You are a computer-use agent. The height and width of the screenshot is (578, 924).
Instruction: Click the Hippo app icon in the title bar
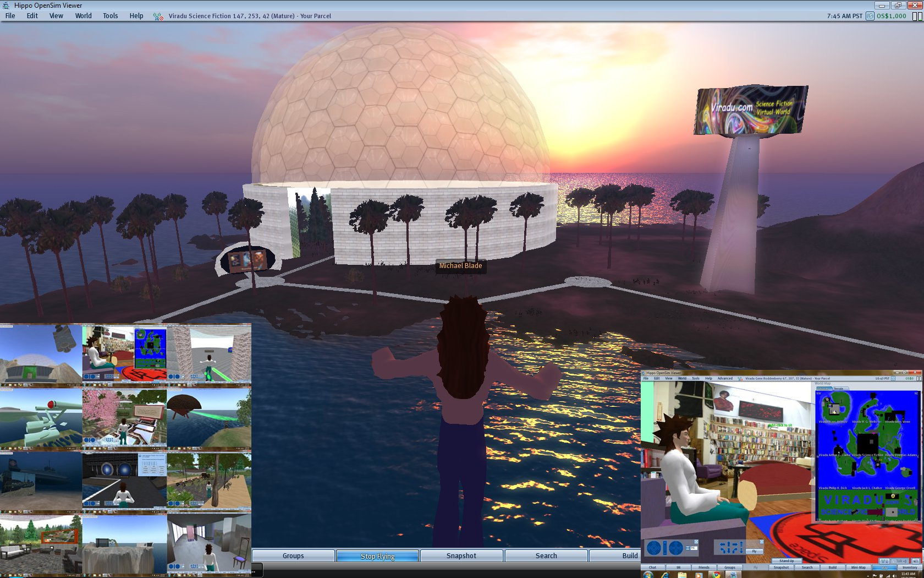pos(6,5)
